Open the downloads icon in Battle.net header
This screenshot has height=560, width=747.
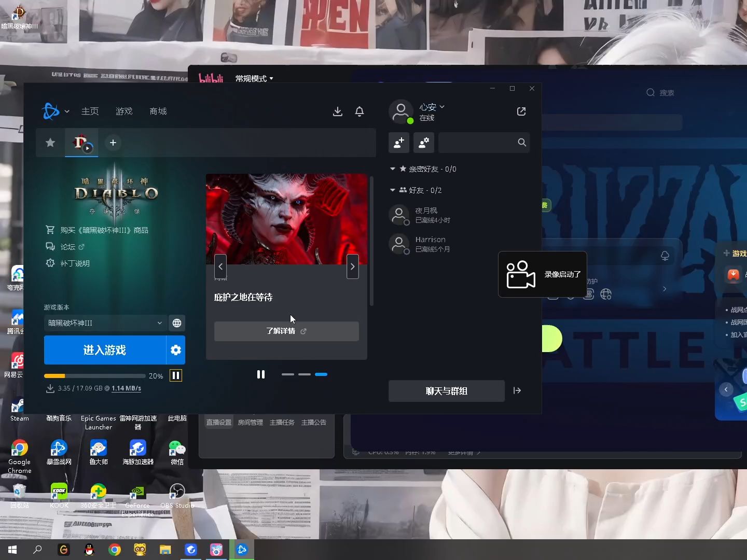(338, 111)
